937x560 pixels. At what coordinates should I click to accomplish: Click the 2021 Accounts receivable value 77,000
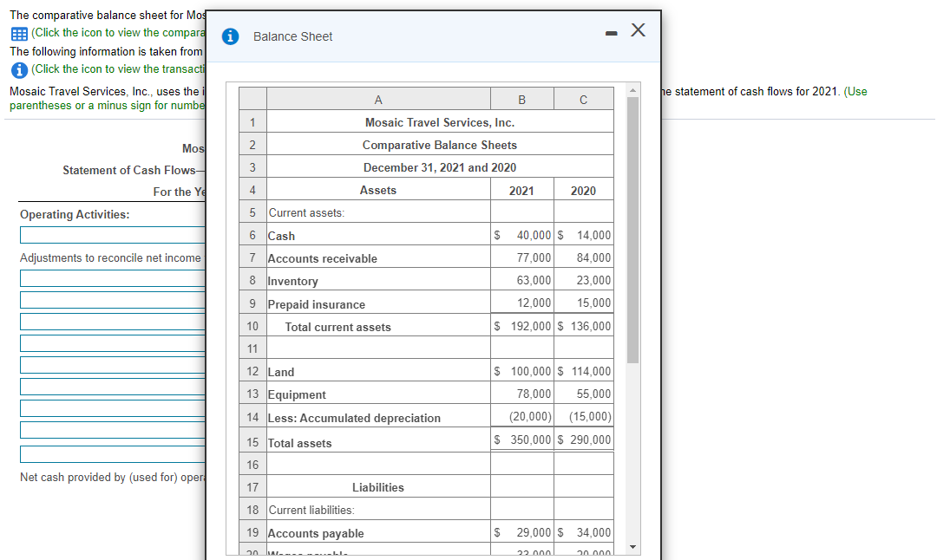click(534, 257)
